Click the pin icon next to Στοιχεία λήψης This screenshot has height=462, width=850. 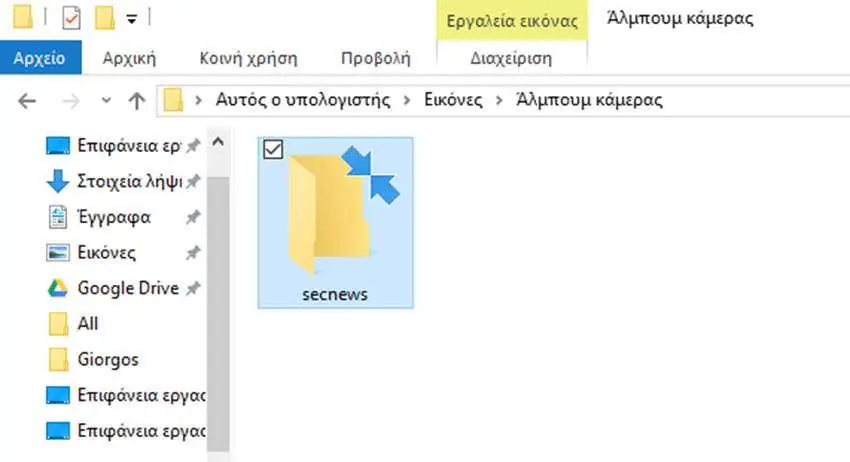click(x=192, y=182)
